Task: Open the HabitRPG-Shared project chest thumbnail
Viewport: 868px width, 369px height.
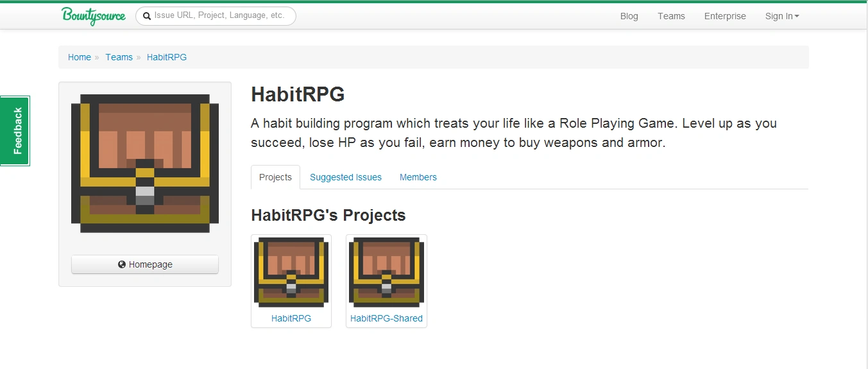Action: pos(386,273)
